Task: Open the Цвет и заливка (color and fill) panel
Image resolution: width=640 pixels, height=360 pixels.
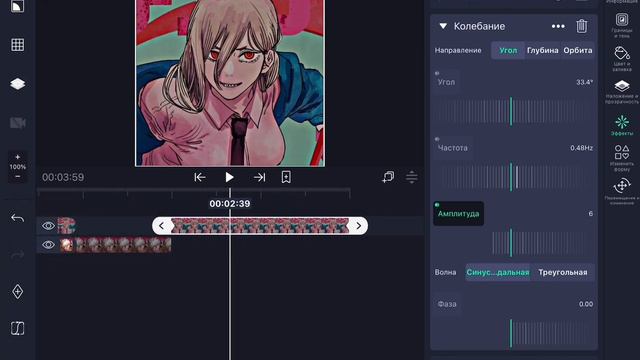Action: point(622,59)
